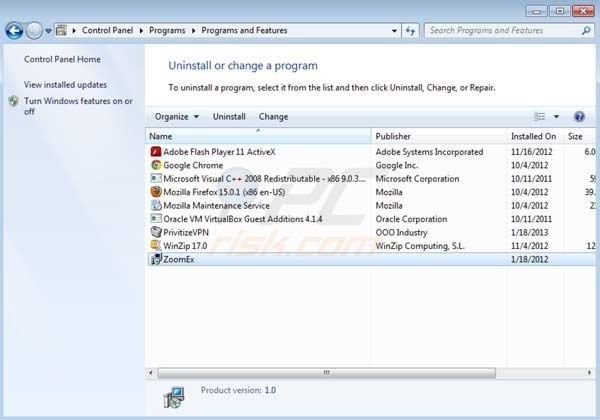
Task: Expand the arrow after Programs breadcrumb
Action: click(193, 31)
